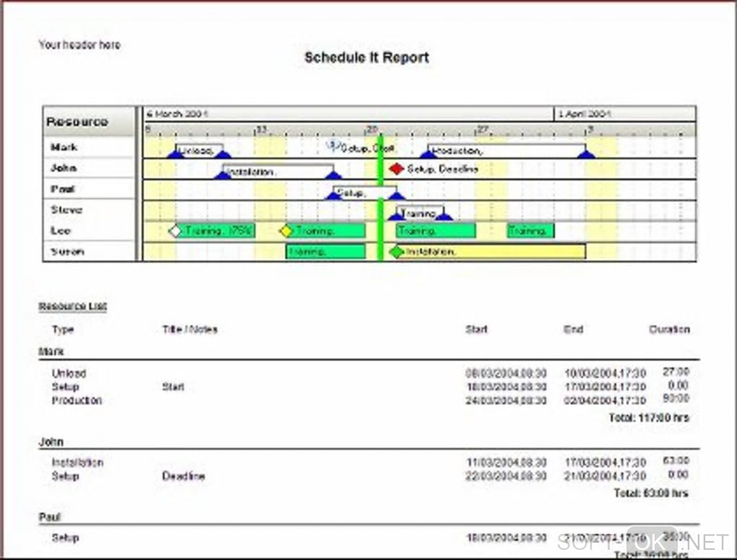Click the End column heading

click(574, 329)
